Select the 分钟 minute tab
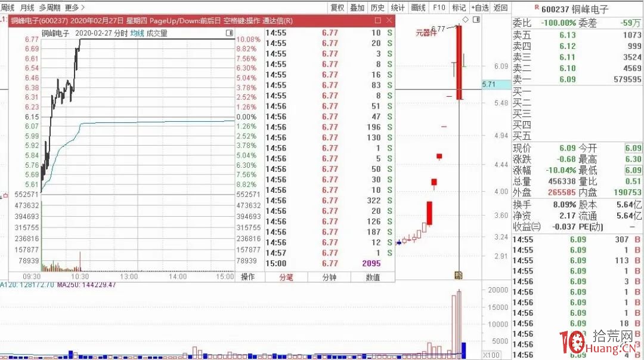Image resolution: width=644 pixels, height=360 pixels. pos(329,277)
